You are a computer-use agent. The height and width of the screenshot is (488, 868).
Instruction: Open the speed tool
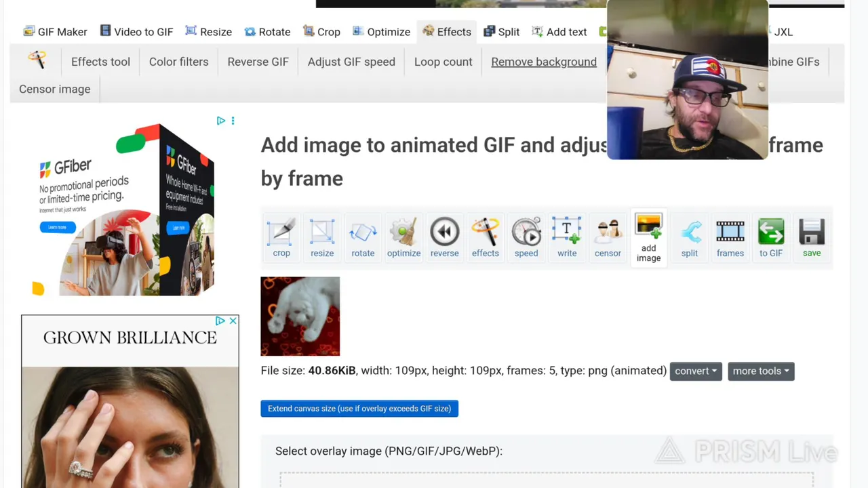click(x=526, y=238)
